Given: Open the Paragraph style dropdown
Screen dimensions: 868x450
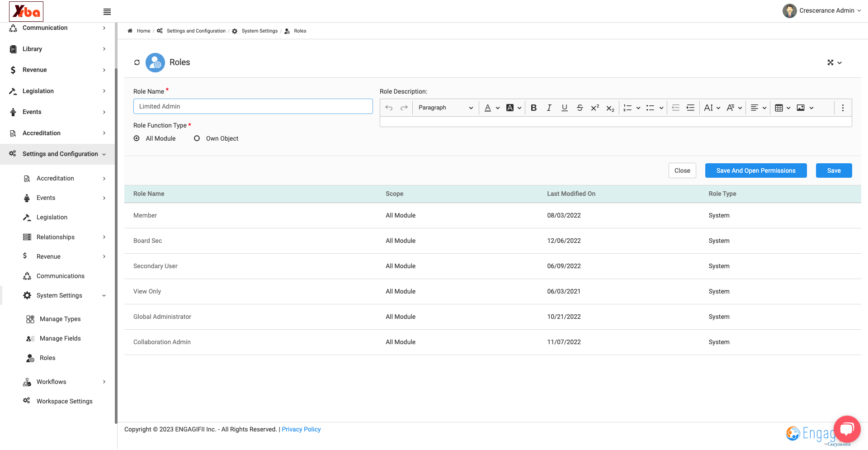Looking at the screenshot, I should [x=445, y=108].
